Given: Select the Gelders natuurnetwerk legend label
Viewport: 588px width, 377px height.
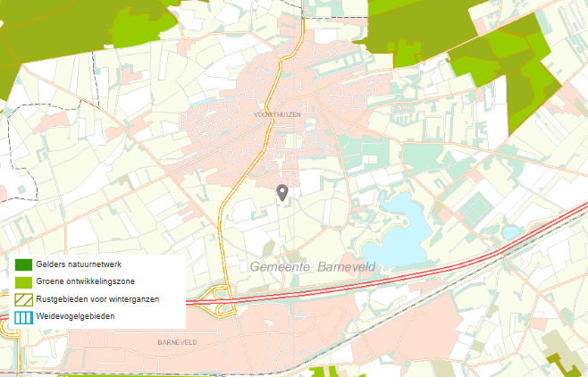Looking at the screenshot, I should [x=85, y=264].
